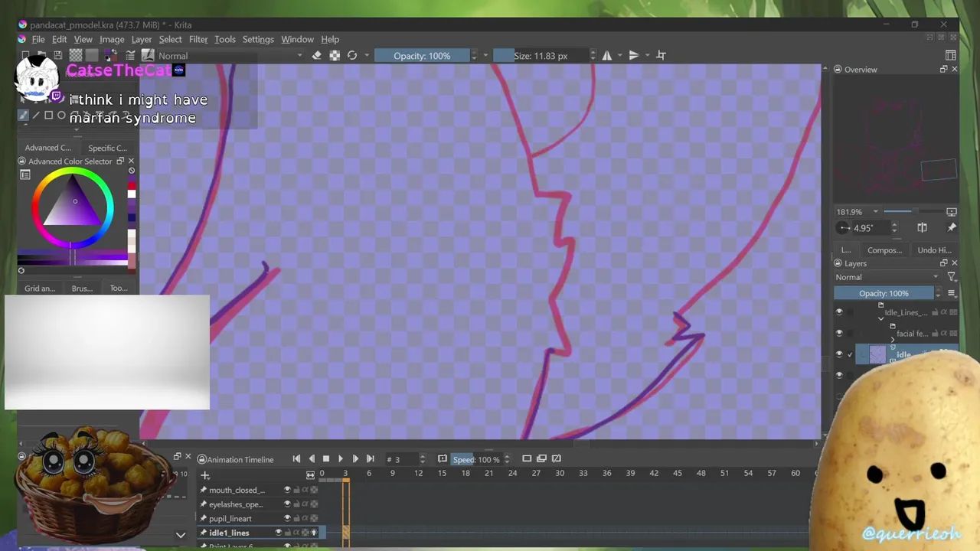Open the Filter menu
Image resolution: width=980 pixels, height=551 pixels.
click(x=198, y=39)
